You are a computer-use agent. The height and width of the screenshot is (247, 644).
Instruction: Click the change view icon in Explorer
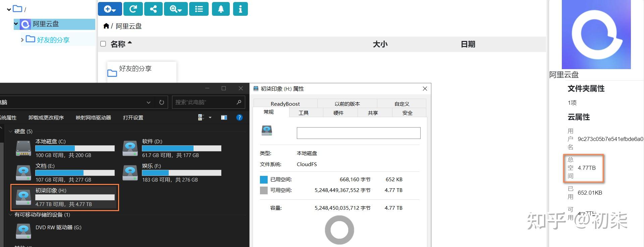coord(201,117)
